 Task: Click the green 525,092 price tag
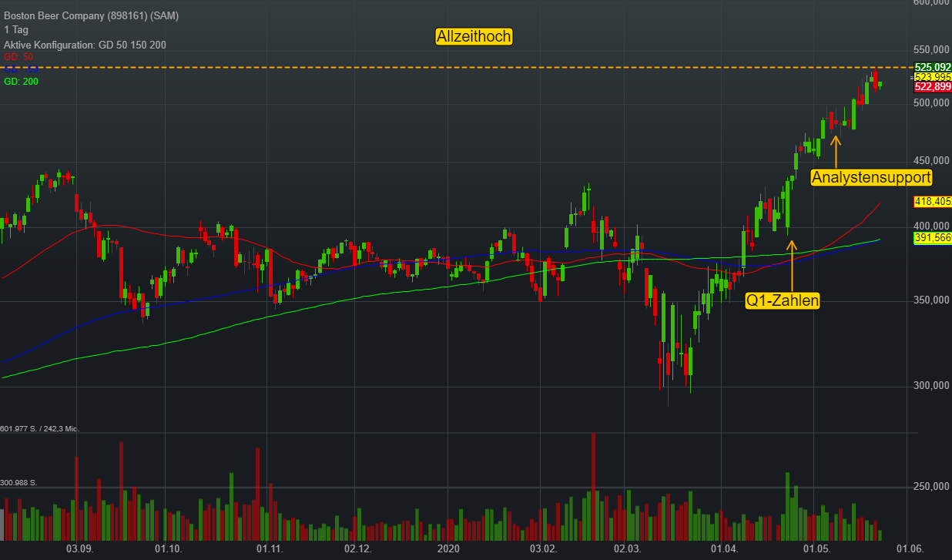tap(932, 67)
